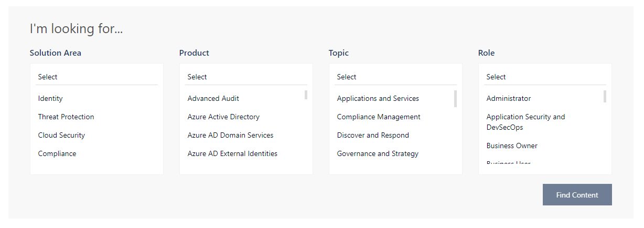
Task: Choose Compliance Management topic
Action: coord(379,117)
